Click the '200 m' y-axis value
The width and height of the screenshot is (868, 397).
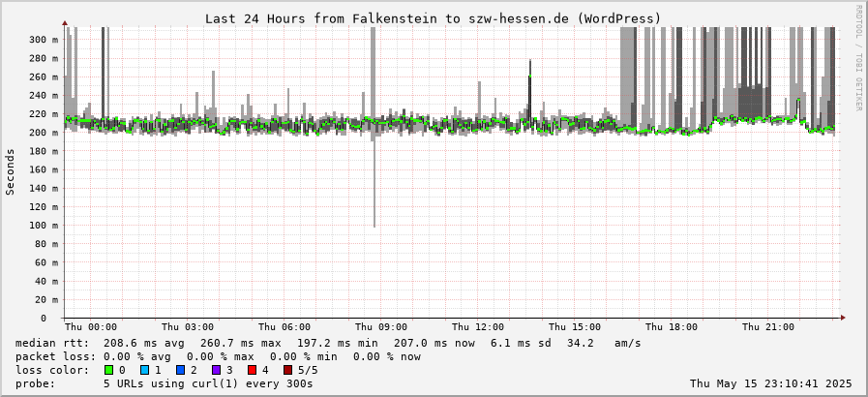pos(44,133)
